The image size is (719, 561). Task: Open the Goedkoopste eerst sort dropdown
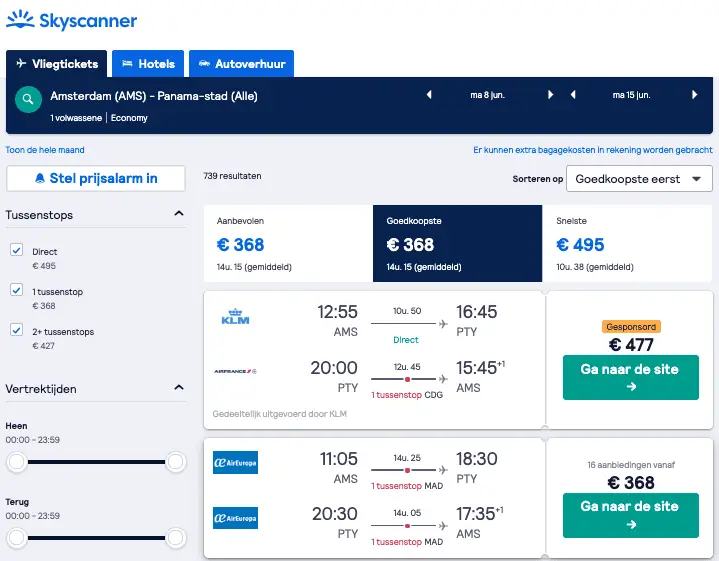[x=639, y=179]
